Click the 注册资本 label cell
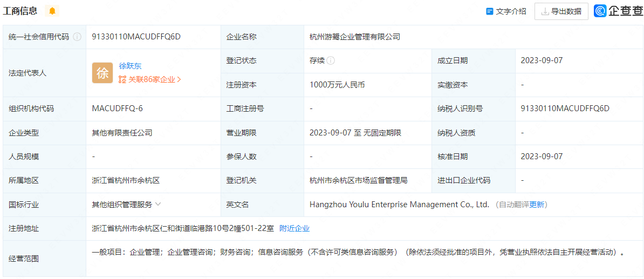The height and width of the screenshot is (279, 644). pos(263,85)
